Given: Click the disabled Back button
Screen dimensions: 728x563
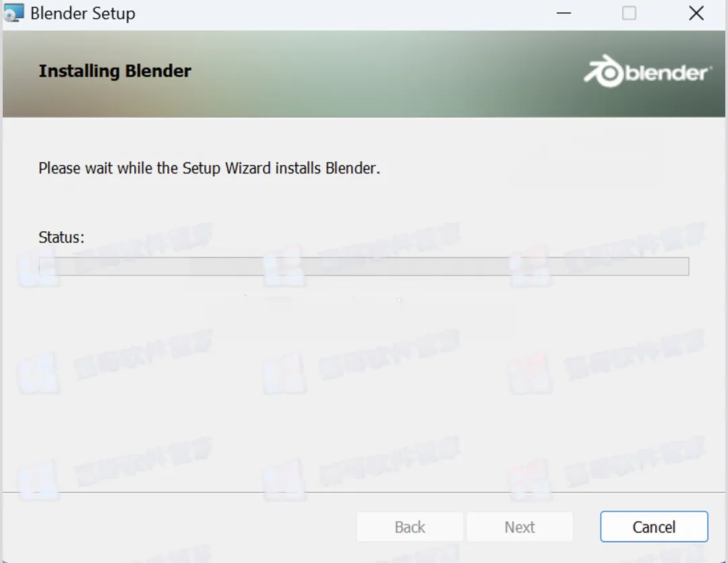Looking at the screenshot, I should [410, 527].
